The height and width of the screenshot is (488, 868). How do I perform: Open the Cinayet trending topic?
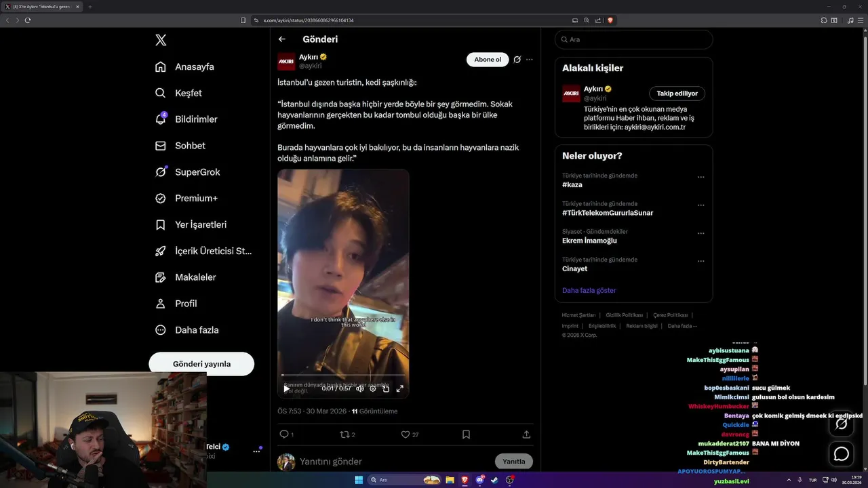pos(574,269)
